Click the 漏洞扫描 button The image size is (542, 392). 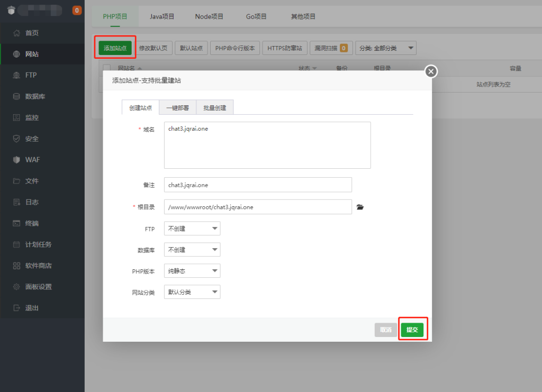pos(331,48)
